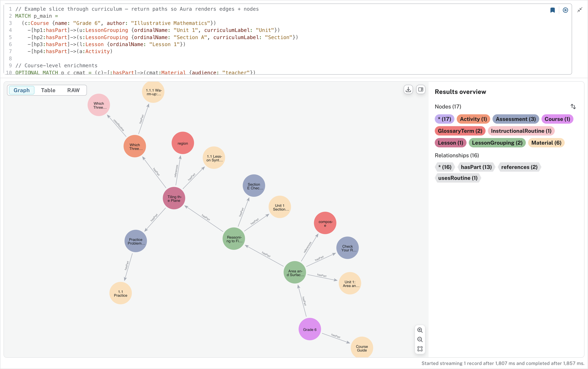The width and height of the screenshot is (588, 369).
Task: Zoom out of the graph
Action: point(420,339)
